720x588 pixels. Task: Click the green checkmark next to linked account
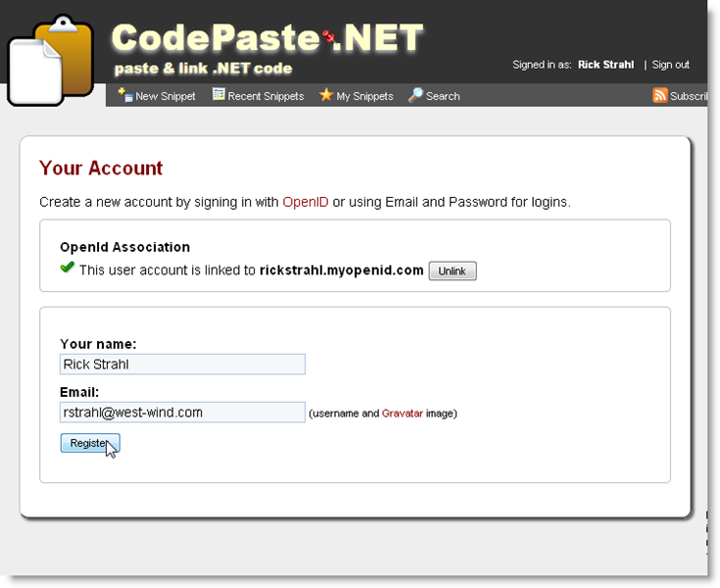[x=67, y=267]
